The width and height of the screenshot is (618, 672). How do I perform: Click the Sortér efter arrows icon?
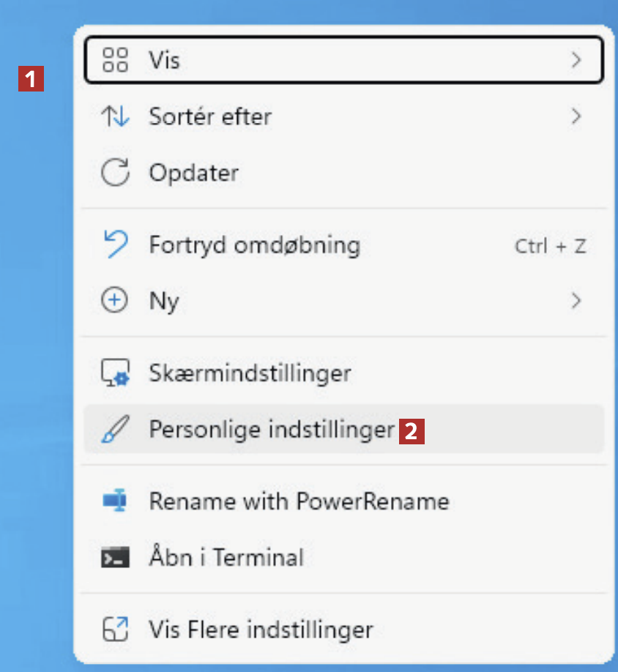point(115,116)
